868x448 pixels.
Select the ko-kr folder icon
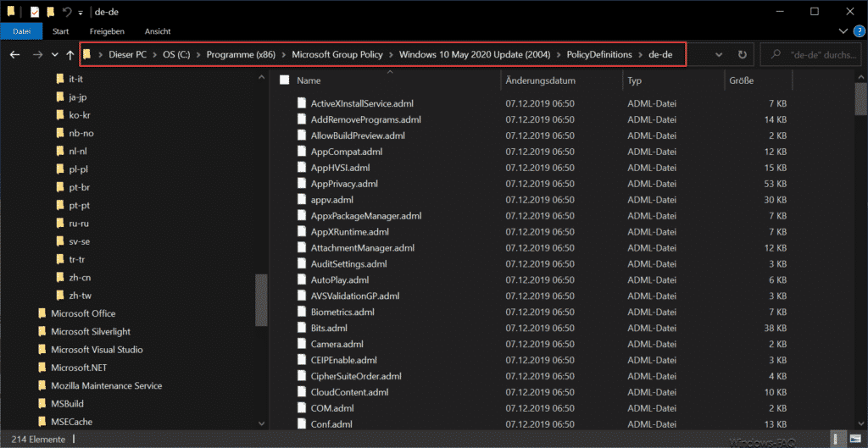tap(60, 115)
